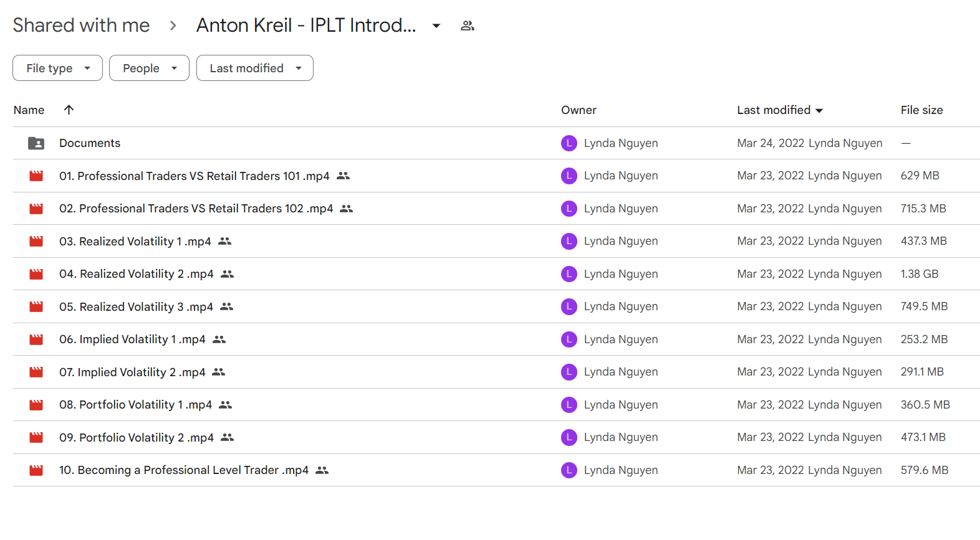Go to Shared with me breadcrumb
Viewport: 980px width, 540px height.
coord(82,25)
